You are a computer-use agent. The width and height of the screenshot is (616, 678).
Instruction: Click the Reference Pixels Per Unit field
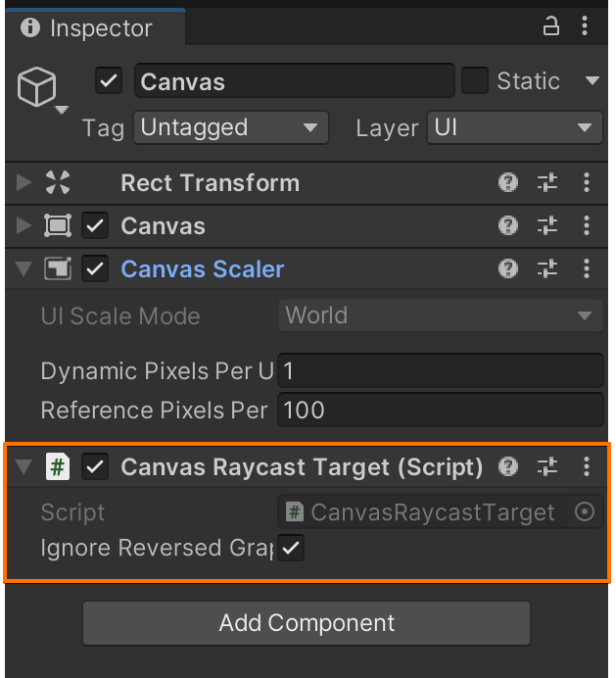tap(441, 410)
